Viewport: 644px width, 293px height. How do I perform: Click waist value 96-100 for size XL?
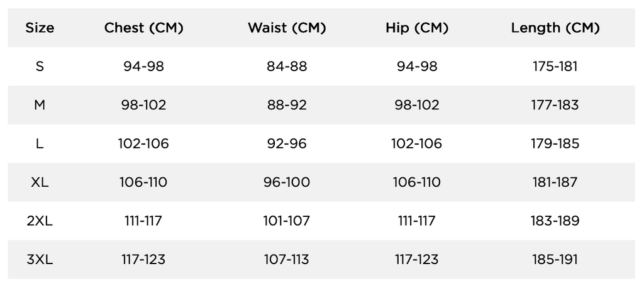pos(287,182)
